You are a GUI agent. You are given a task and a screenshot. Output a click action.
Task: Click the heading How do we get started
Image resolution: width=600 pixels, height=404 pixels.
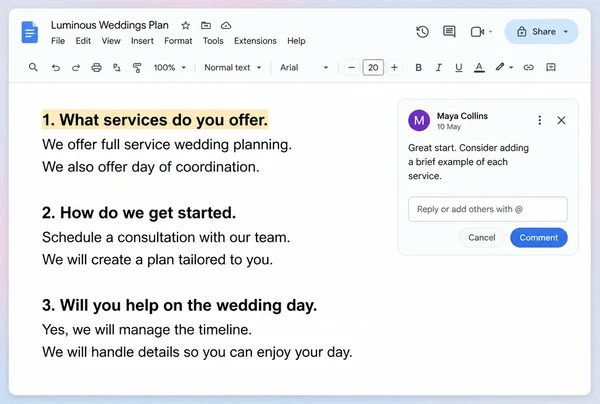coord(139,213)
